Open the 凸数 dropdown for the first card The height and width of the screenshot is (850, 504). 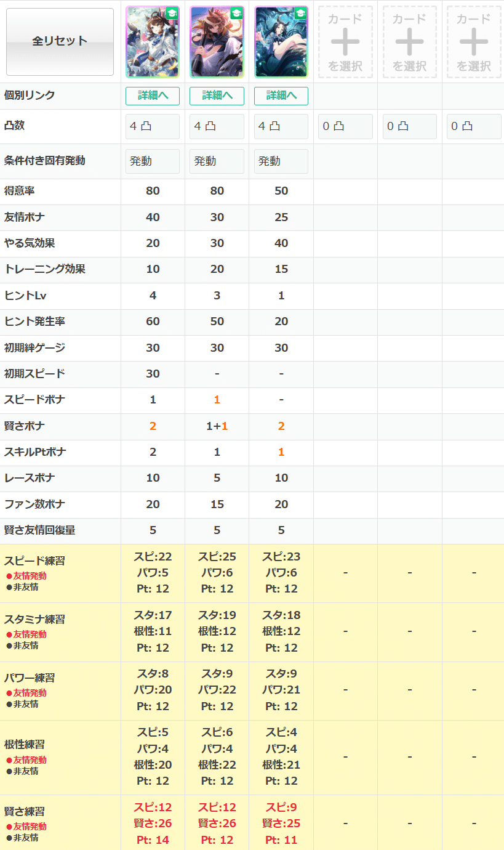click(153, 126)
